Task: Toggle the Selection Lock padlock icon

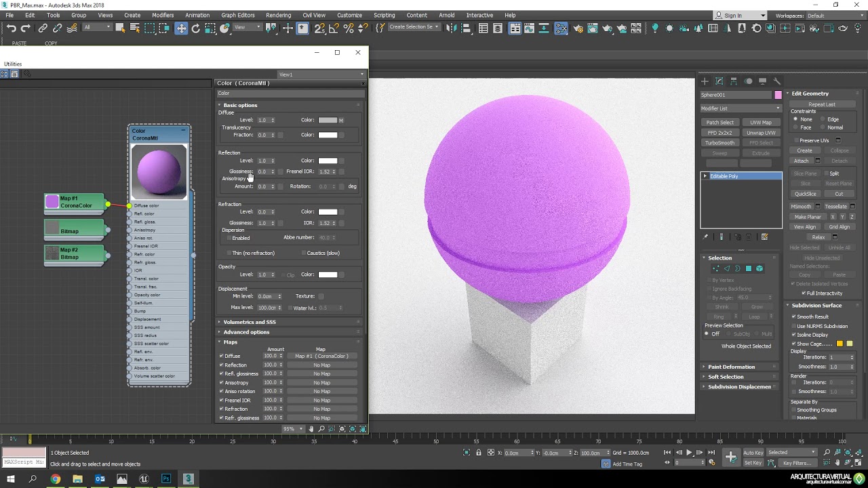Action: [x=479, y=452]
